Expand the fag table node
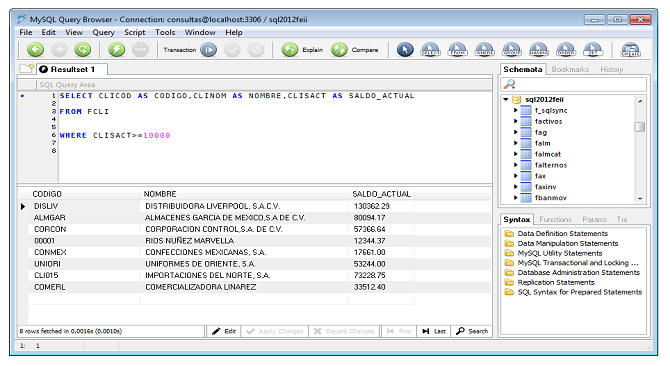The image size is (670, 366). 515,132
